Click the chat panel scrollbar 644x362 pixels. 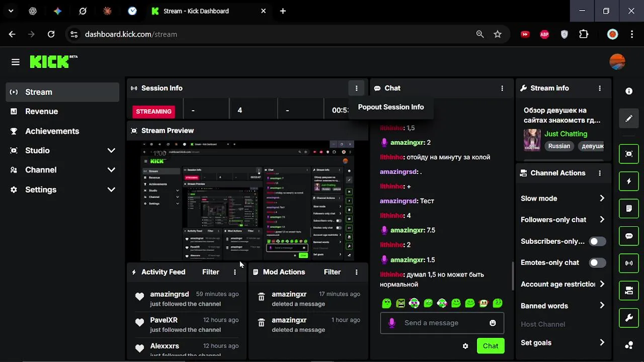(513, 276)
